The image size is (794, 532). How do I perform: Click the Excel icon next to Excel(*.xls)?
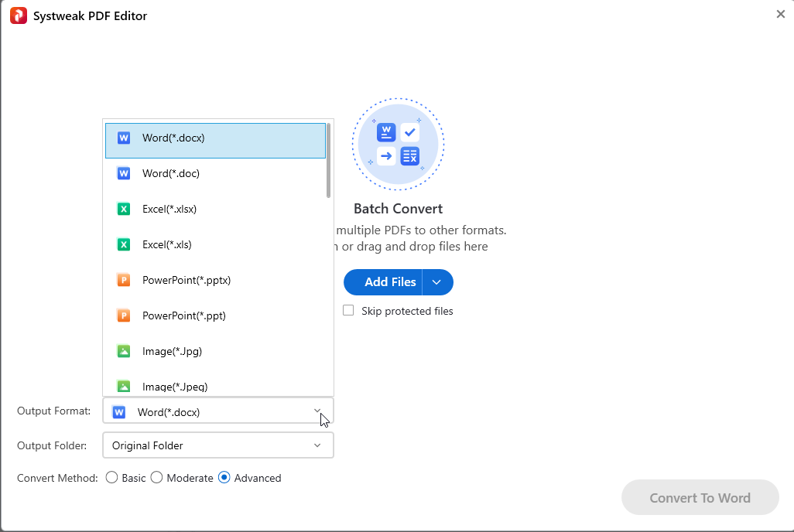[x=124, y=244]
